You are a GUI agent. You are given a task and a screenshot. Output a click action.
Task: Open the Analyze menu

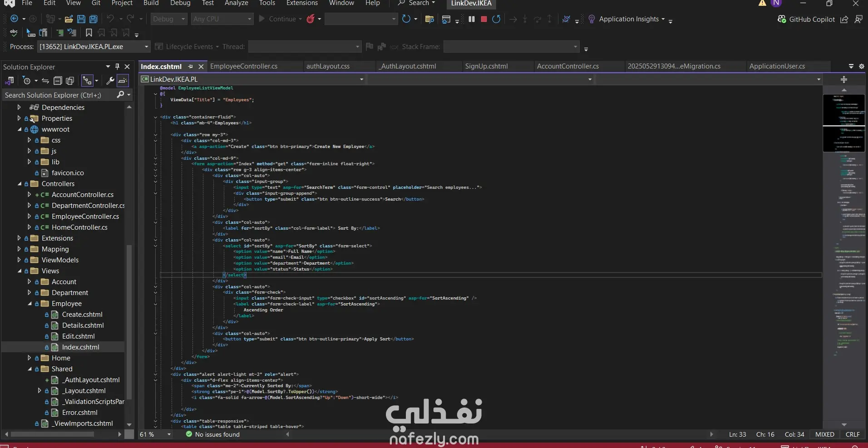pos(237,3)
